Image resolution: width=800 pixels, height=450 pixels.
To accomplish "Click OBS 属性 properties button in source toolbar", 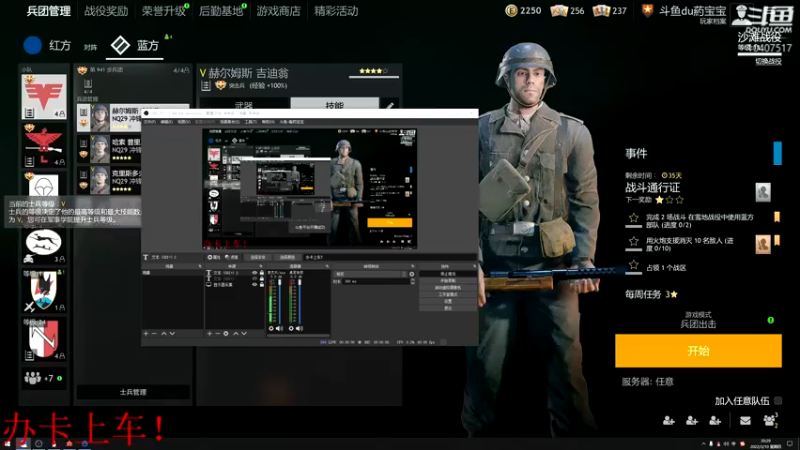I will pos(214,257).
